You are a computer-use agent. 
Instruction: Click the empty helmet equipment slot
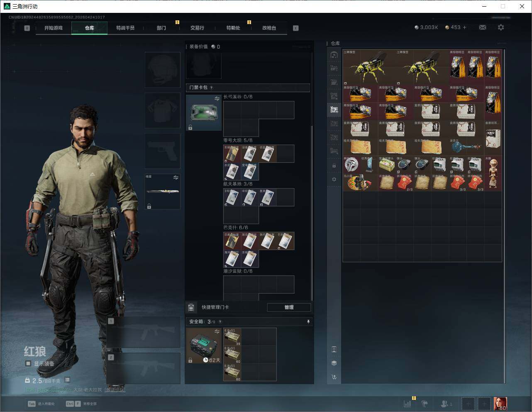pyautogui.click(x=162, y=69)
